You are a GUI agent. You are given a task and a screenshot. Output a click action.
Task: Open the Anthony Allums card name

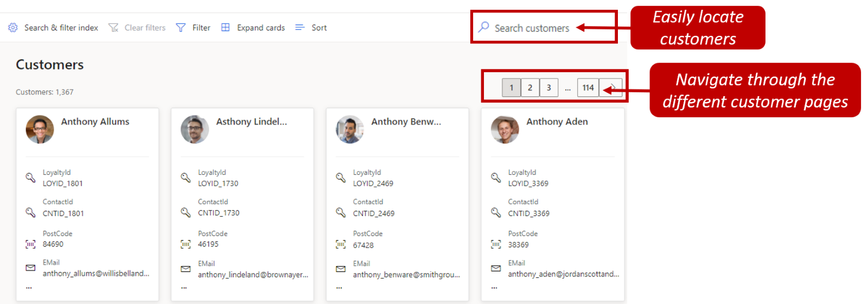95,122
